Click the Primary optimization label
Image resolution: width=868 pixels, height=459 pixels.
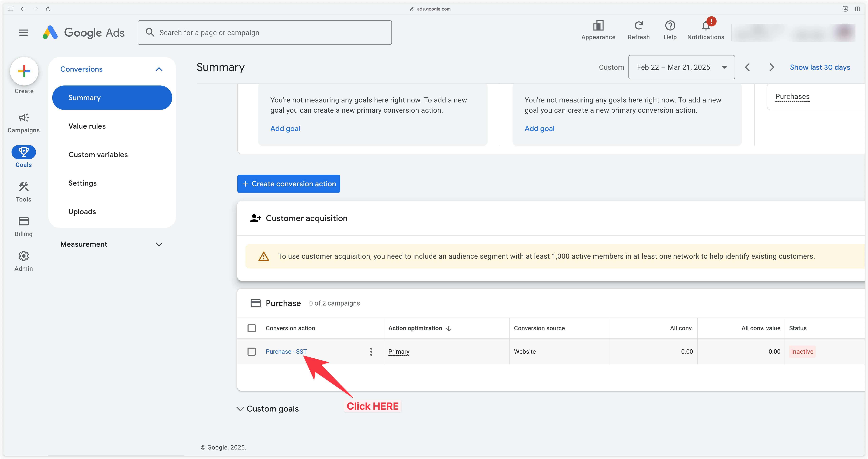pos(399,351)
